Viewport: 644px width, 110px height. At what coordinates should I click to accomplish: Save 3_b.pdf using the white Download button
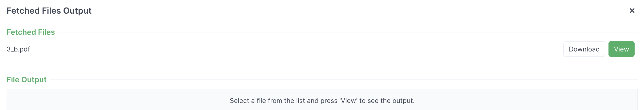tap(584, 49)
